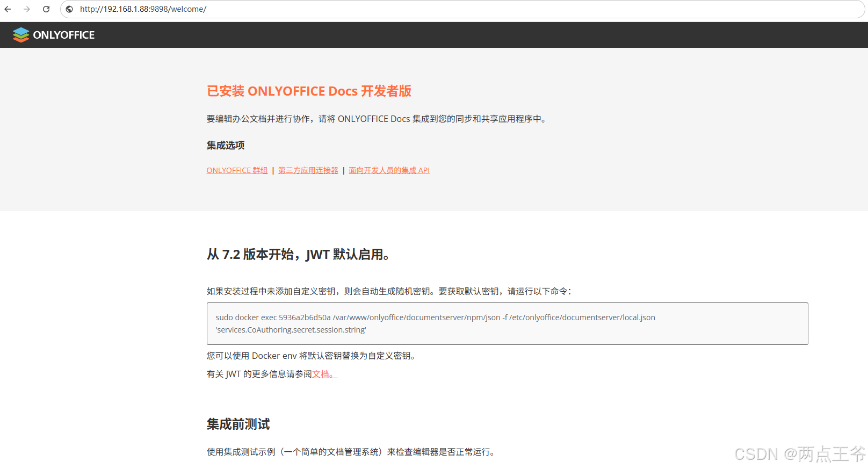Viewport: 868px width, 469px height.
Task: Click the browser forward arrow
Action: 27,9
